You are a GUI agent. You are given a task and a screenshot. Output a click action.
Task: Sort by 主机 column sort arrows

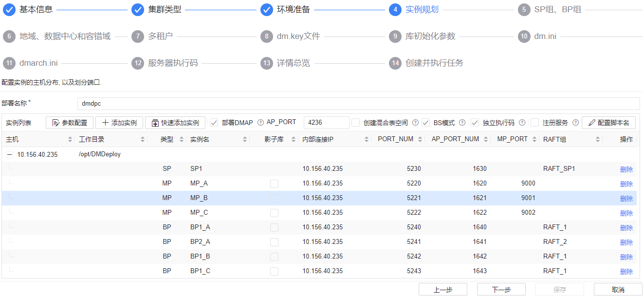70,139
